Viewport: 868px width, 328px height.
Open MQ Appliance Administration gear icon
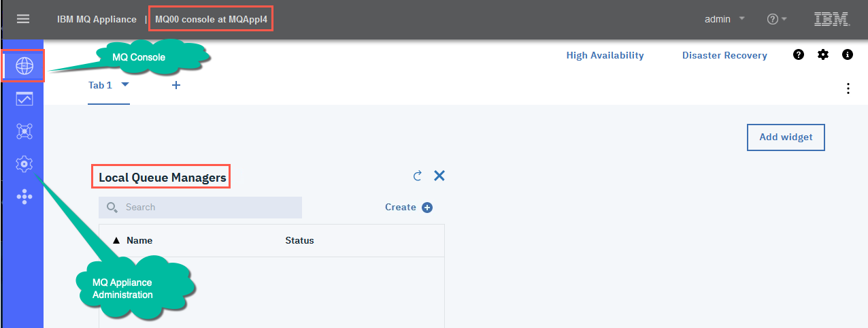[24, 164]
